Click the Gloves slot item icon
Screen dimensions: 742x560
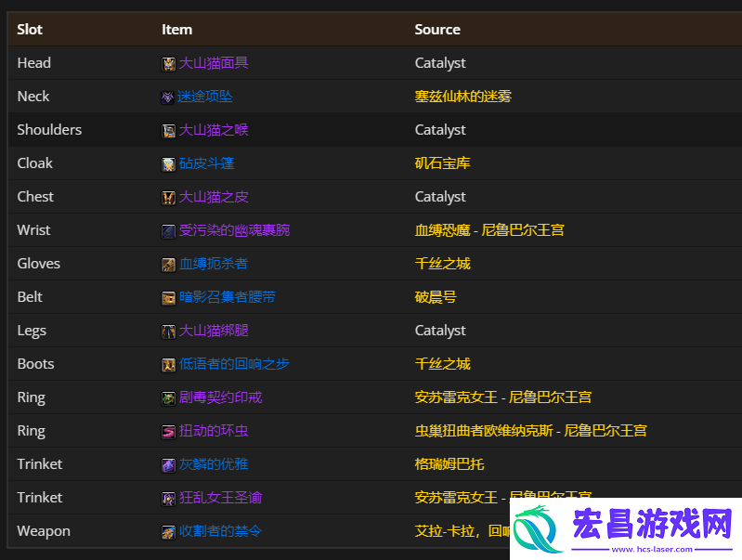click(168, 265)
